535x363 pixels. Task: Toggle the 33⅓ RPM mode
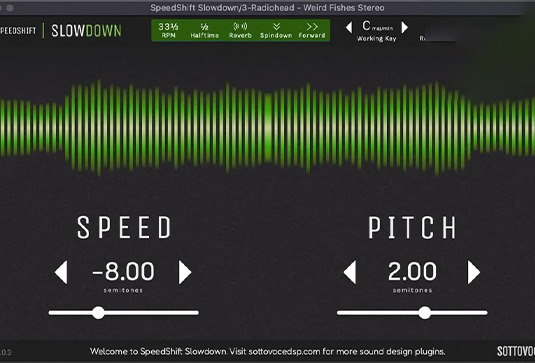pyautogui.click(x=169, y=30)
